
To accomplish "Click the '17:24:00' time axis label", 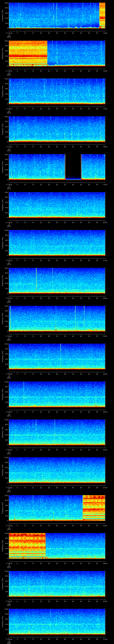I will (x=9, y=412).
